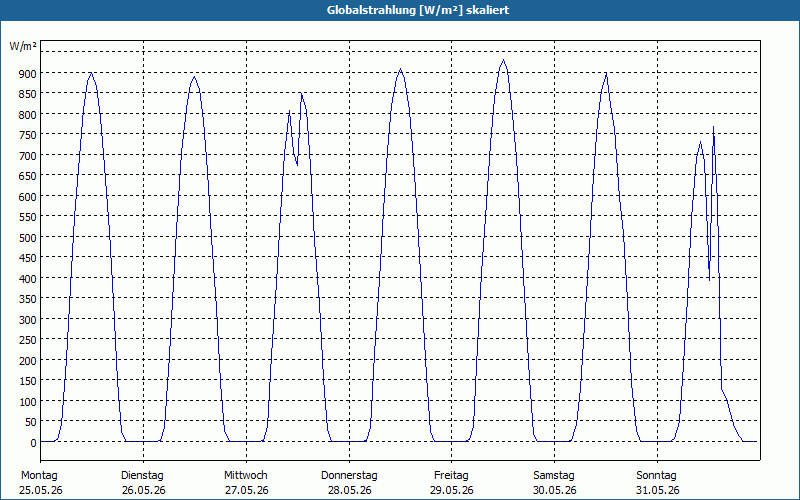
Task: Click the 50 value on the y-axis
Action: coord(31,422)
